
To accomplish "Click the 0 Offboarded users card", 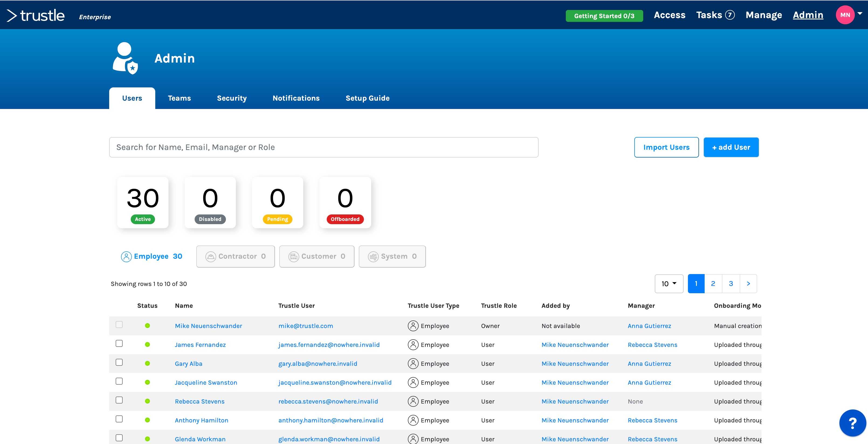I will (345, 202).
